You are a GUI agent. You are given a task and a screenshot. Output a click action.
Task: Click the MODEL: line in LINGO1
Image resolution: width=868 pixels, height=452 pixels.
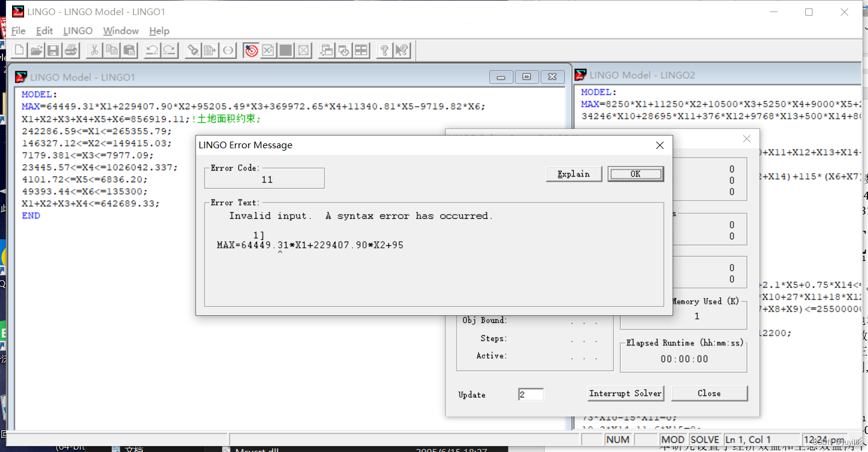(x=39, y=95)
